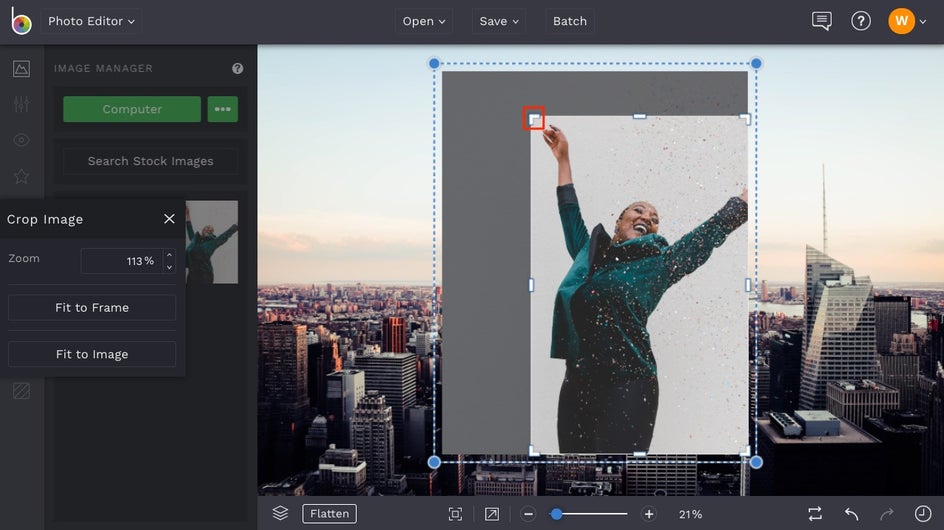
Task: Click the fit-to-screen icon in bottom bar
Action: pos(455,514)
